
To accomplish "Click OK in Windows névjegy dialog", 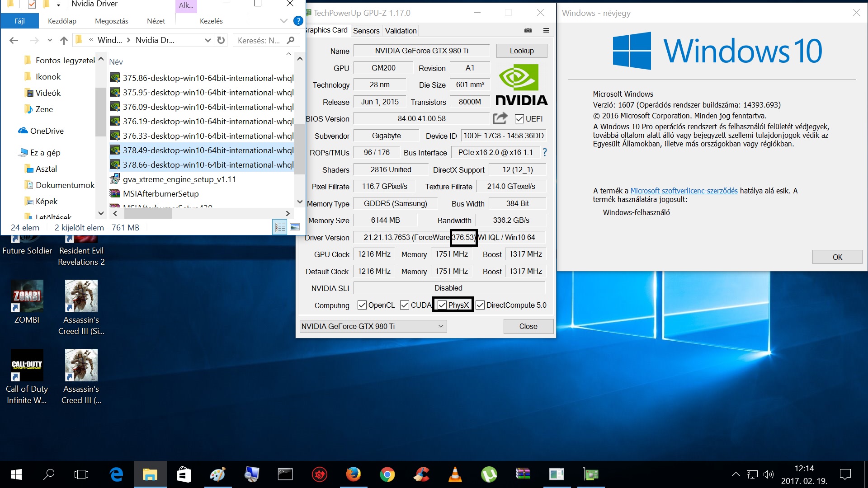I will point(837,257).
